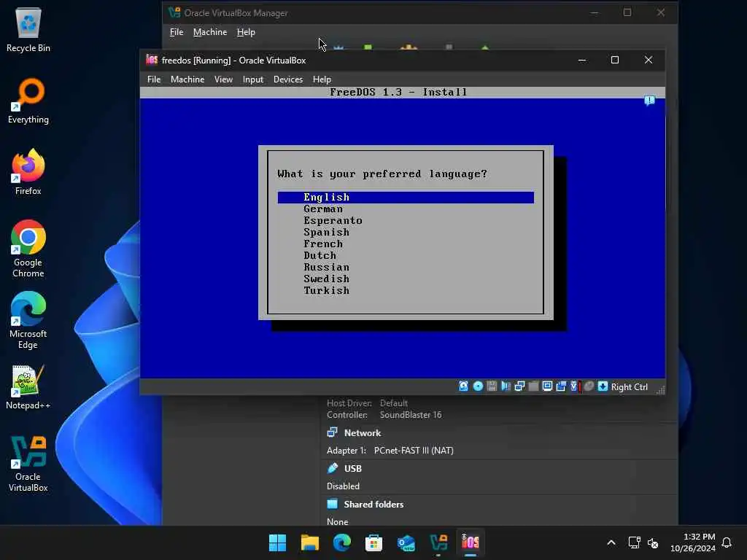Select the Google Chrome desktop shortcut

28,249
